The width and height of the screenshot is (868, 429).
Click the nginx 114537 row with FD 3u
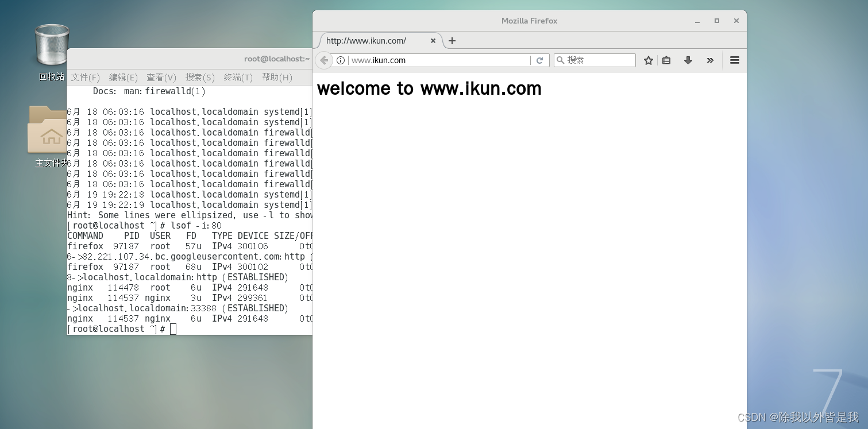pyautogui.click(x=190, y=298)
